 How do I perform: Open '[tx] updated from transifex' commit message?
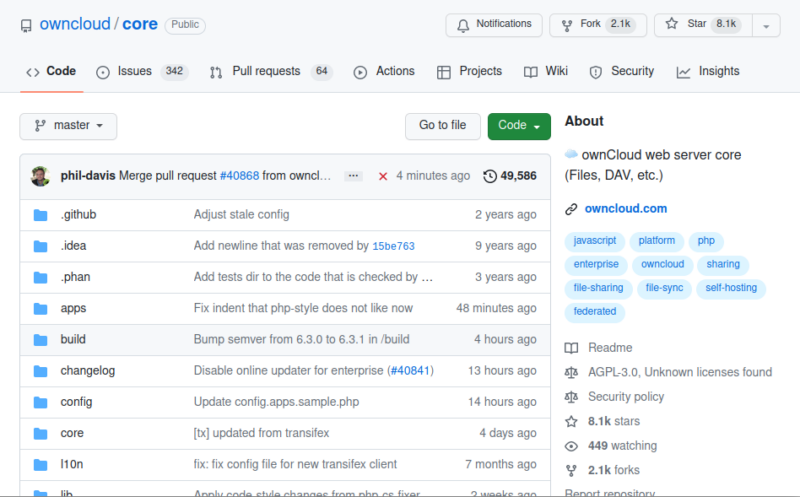(261, 433)
